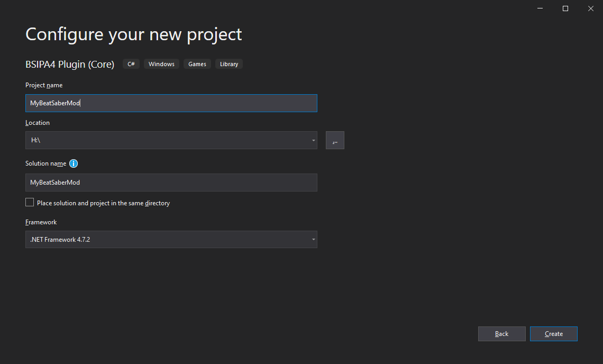Go Back to the previous step

[501, 334]
